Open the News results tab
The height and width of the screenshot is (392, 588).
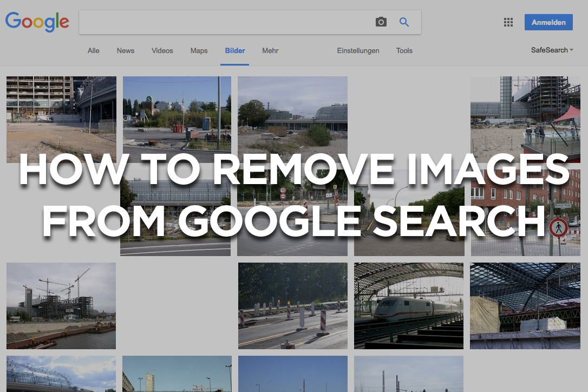125,50
